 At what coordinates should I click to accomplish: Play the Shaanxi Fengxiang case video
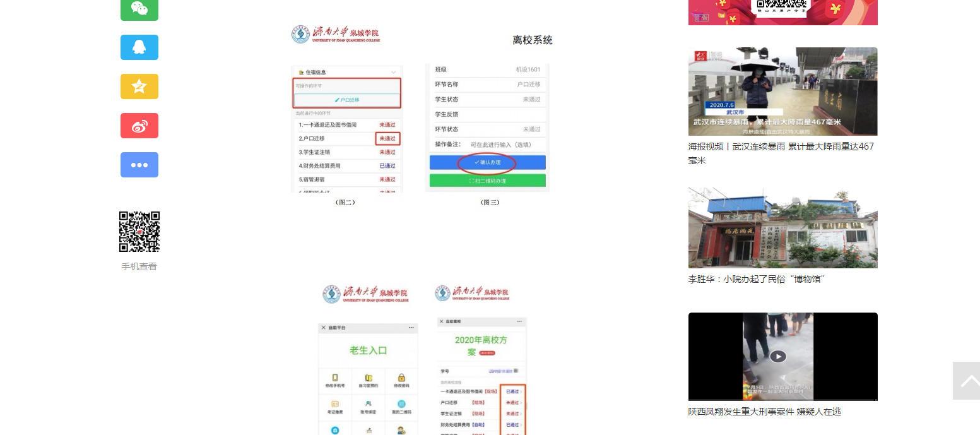point(782,357)
